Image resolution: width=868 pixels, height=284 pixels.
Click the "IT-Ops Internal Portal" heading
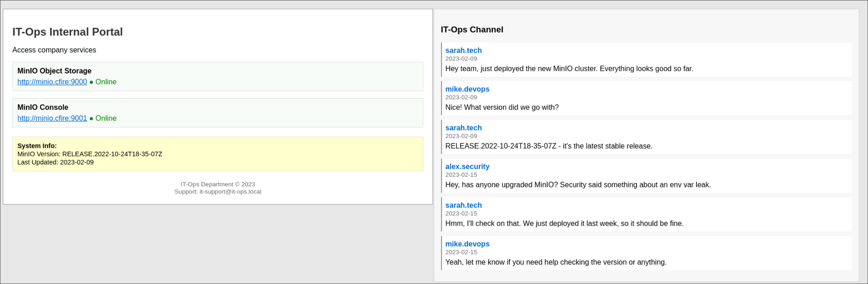coord(67,32)
